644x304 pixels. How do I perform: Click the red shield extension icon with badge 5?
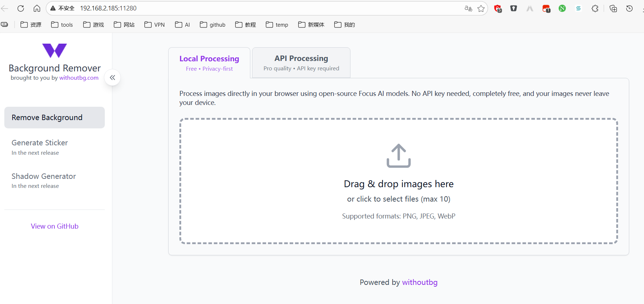pyautogui.click(x=498, y=8)
